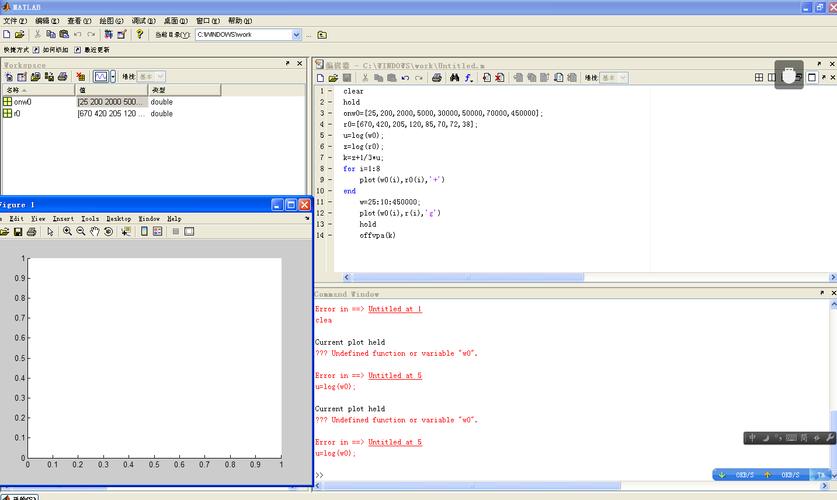Open the Insert menu in Figure 1
837x500 pixels.
pos(63,219)
